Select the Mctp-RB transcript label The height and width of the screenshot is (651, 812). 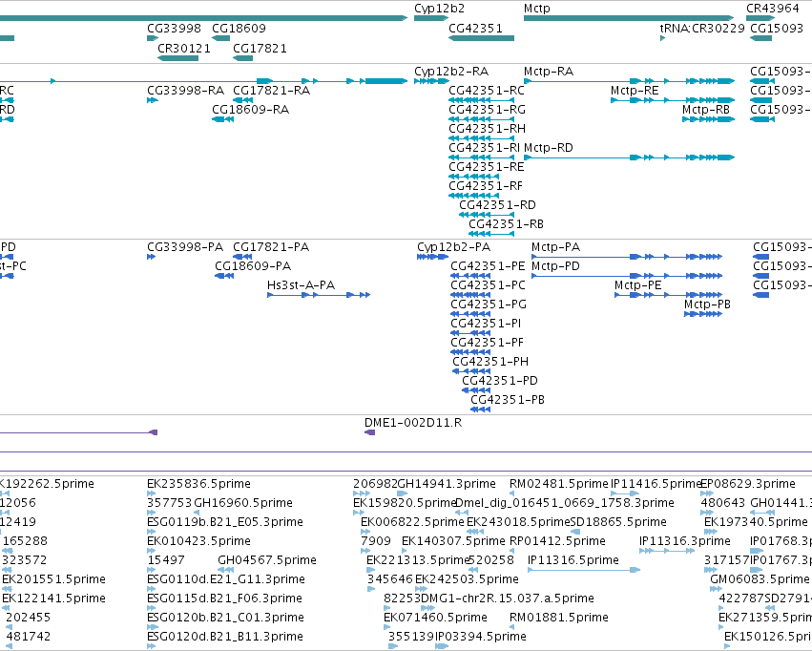706,110
